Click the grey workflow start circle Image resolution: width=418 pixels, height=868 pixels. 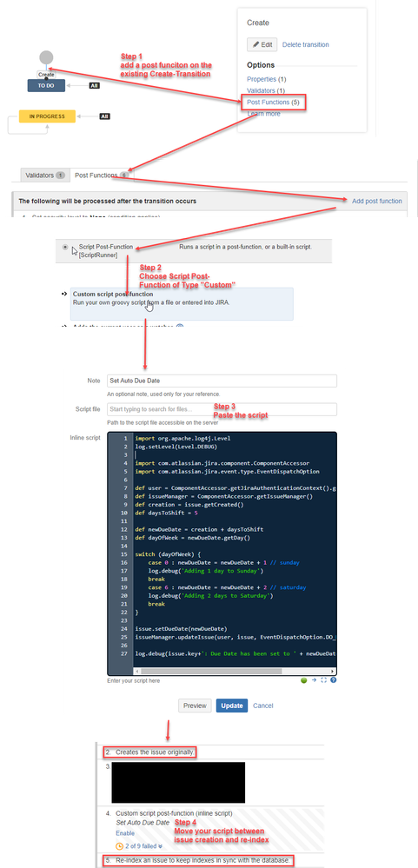tap(47, 57)
